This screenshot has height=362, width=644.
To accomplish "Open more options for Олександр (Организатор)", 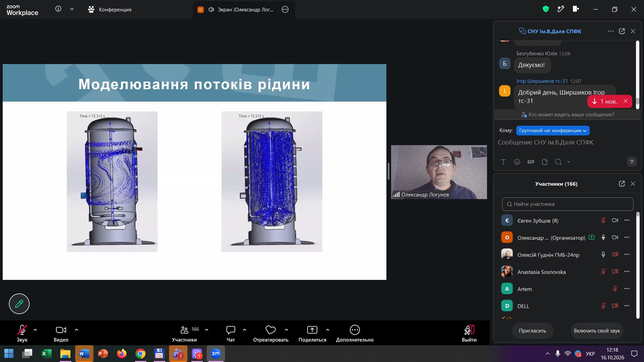I will tap(627, 237).
